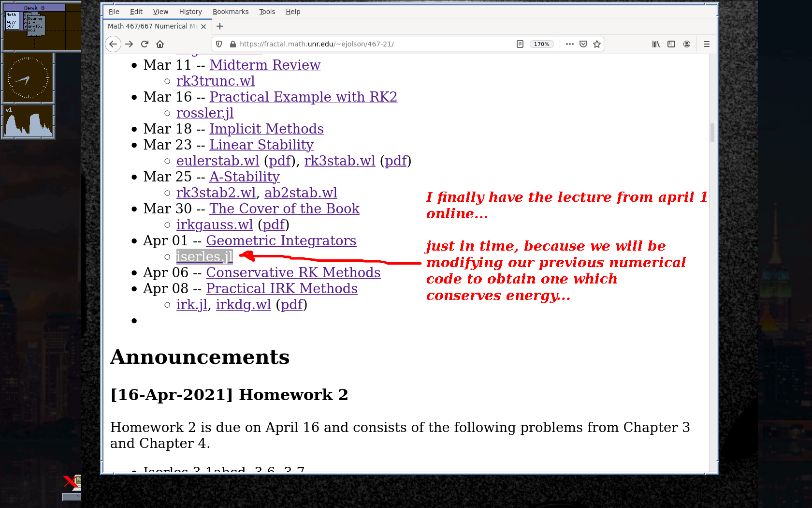Open the hamburger application menu

point(707,44)
